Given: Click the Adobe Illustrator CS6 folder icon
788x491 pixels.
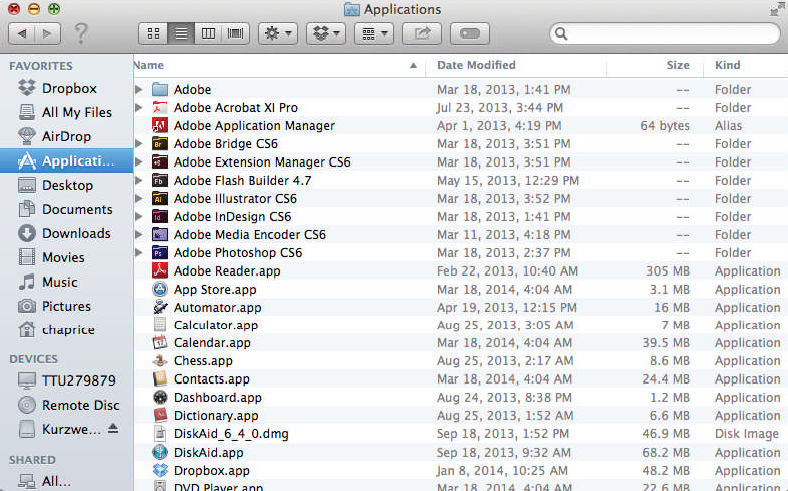Looking at the screenshot, I should 160,199.
